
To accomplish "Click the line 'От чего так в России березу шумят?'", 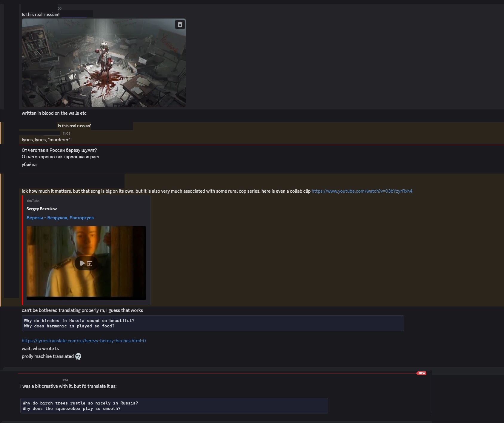I will pyautogui.click(x=59, y=150).
